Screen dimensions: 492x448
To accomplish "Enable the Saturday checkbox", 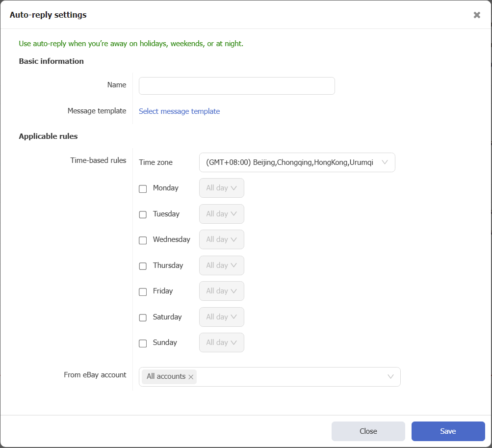I will coord(143,317).
